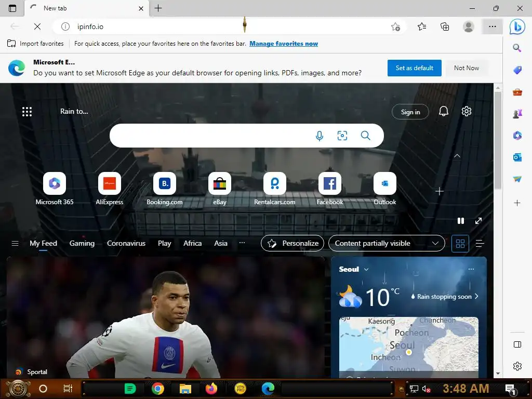This screenshot has width=532, height=399.
Task: Open Microsoft 365 quick link
Action: tap(54, 189)
